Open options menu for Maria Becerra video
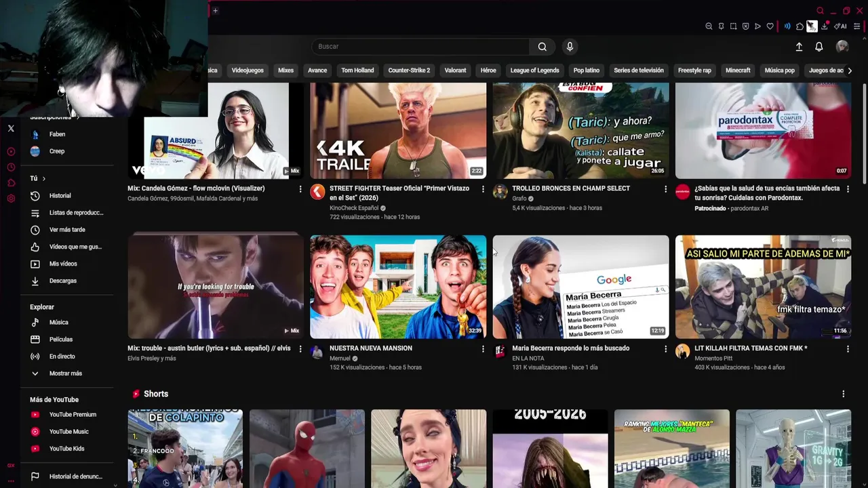The width and height of the screenshot is (868, 488). (665, 348)
